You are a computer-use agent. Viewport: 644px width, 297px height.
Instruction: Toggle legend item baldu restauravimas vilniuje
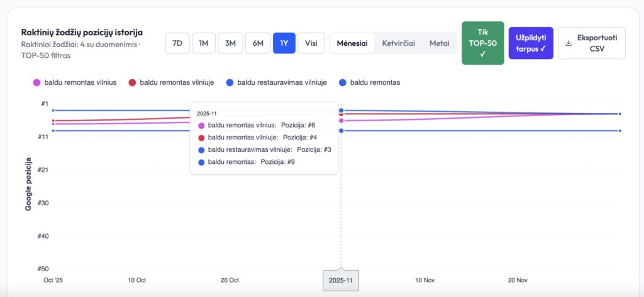[x=277, y=82]
